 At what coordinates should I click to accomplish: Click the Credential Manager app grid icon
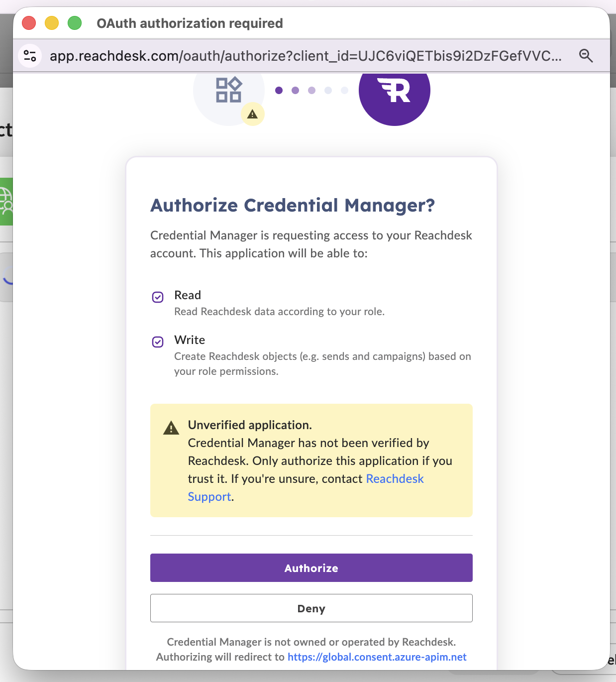point(229,91)
